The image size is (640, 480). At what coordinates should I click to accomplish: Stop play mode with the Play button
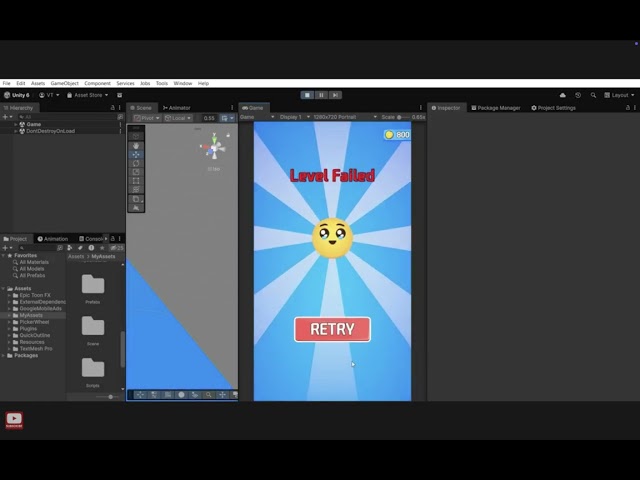[307, 95]
